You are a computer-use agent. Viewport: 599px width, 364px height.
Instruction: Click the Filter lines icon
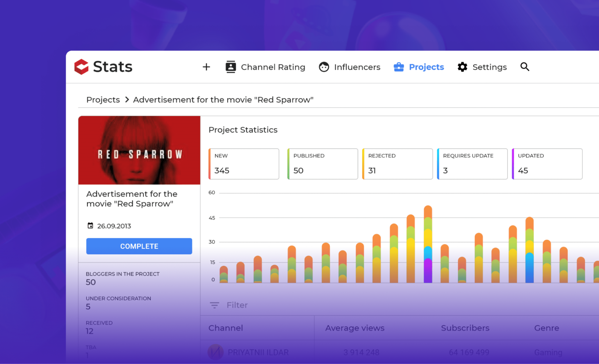(214, 305)
